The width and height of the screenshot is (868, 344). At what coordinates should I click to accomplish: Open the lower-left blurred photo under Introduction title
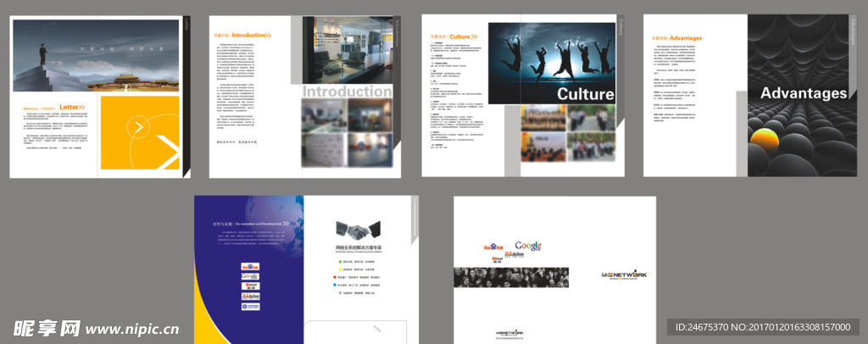pos(324,150)
